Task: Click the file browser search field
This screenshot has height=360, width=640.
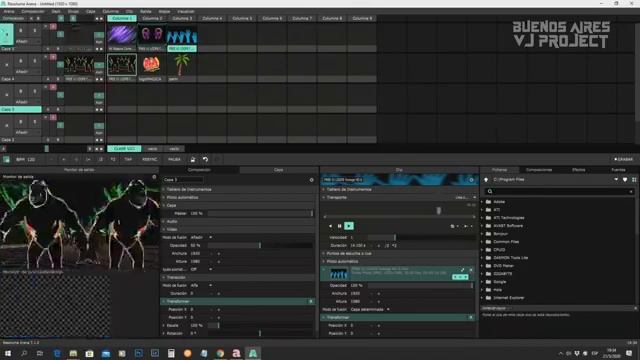Action: coord(559,191)
